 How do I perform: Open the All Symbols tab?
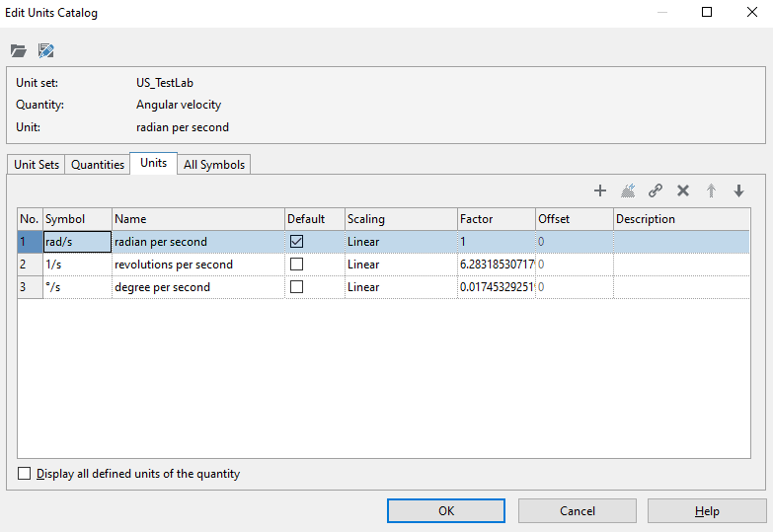point(213,165)
